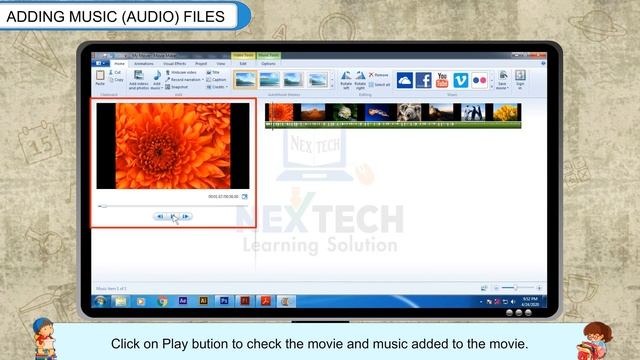Select the koala clip in storyboard
The width and height of the screenshot is (640, 360).
[x=409, y=112]
